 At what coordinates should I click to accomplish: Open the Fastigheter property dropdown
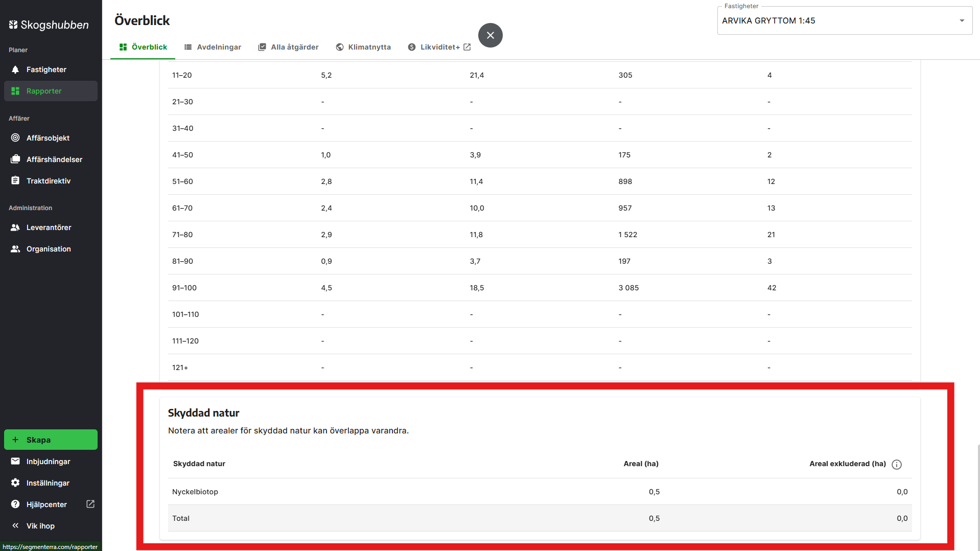[845, 20]
